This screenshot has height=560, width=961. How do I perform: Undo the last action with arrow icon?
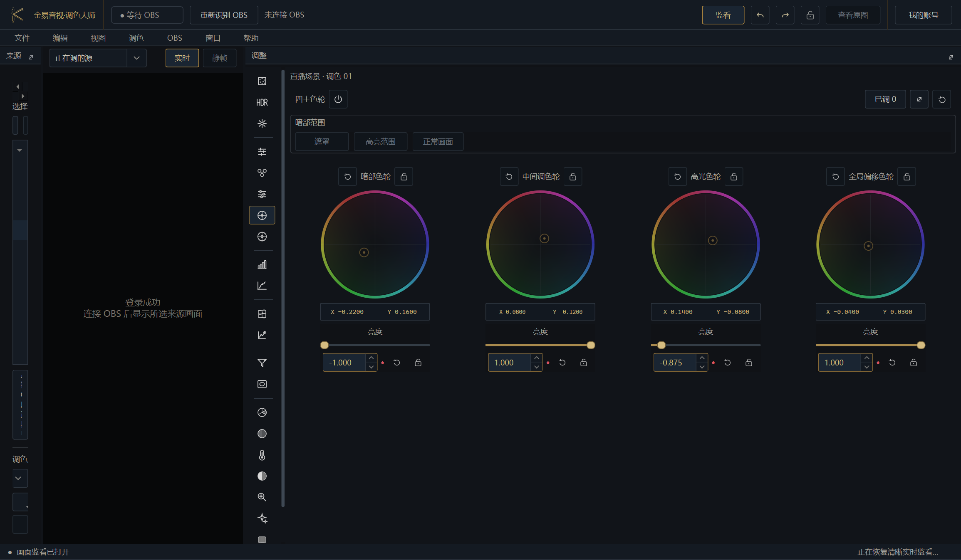click(760, 15)
